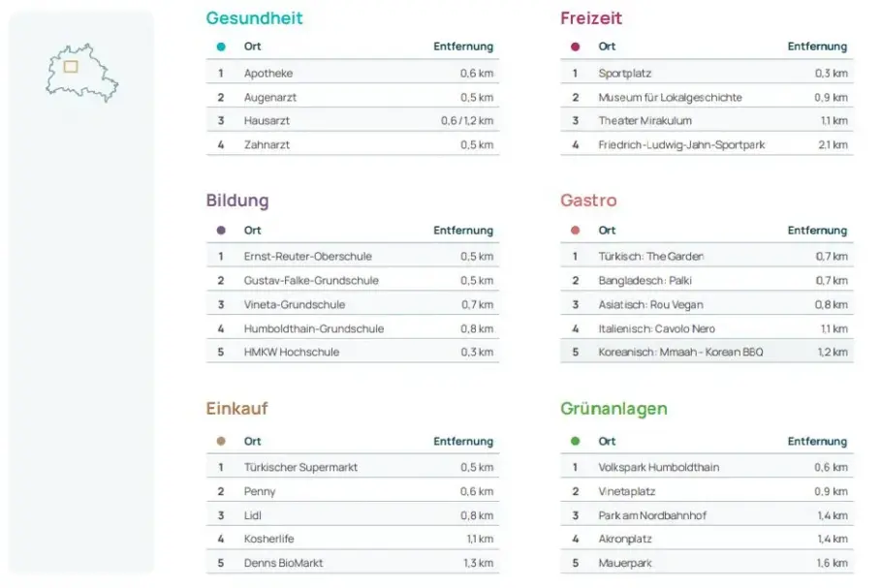Select the Gesundheit section heading
The height and width of the screenshot is (588, 880).
pos(254,18)
